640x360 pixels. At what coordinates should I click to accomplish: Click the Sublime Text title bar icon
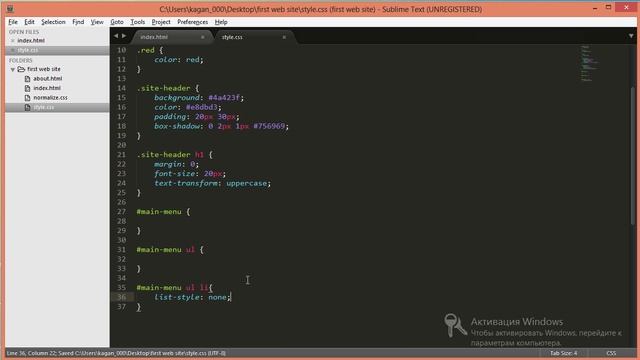[x=10, y=9]
